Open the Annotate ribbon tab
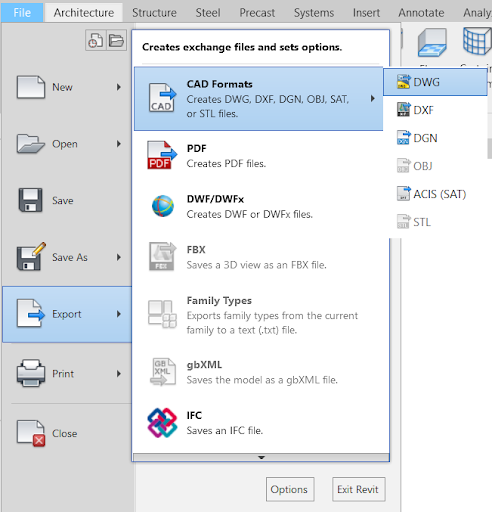This screenshot has height=512, width=492. click(421, 13)
